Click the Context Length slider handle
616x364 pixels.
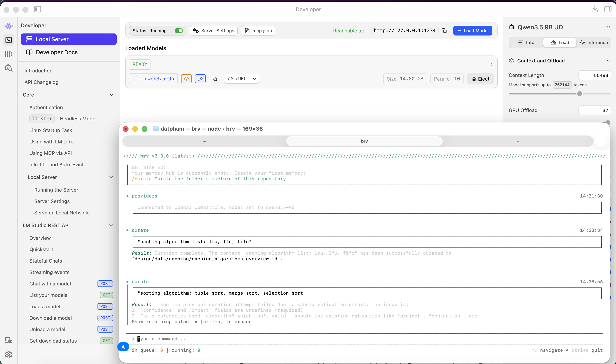[x=579, y=94]
